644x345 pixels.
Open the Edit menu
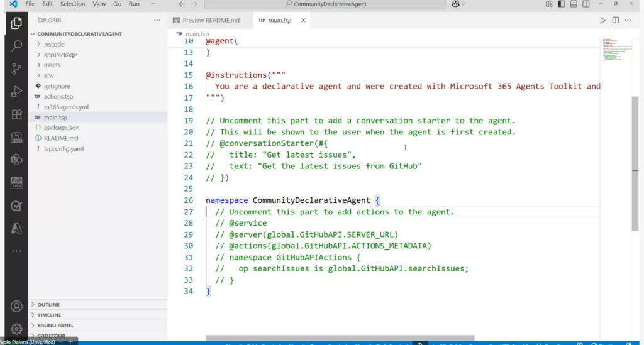pyautogui.click(x=47, y=4)
